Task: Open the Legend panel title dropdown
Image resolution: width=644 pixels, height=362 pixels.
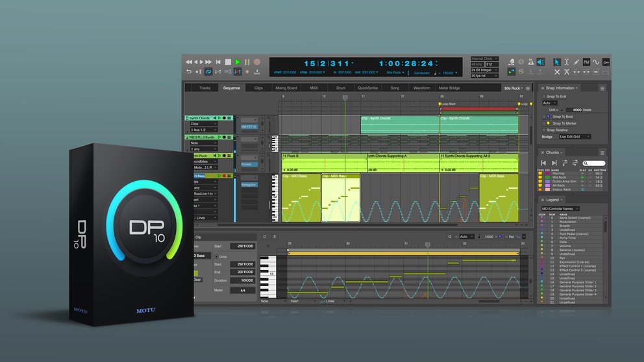Action: (x=554, y=200)
